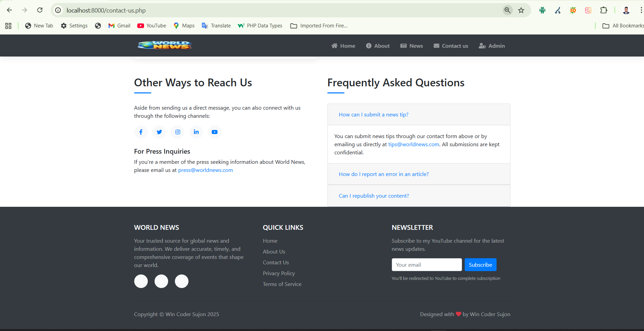Open the Twitter social icon
Image resolution: width=644 pixels, height=331 pixels.
[159, 132]
